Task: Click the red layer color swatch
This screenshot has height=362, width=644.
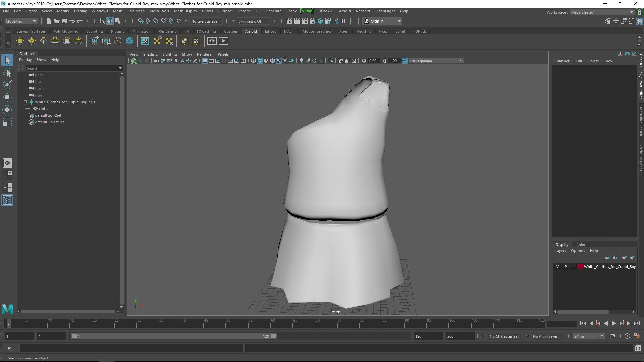Action: [x=580, y=267]
